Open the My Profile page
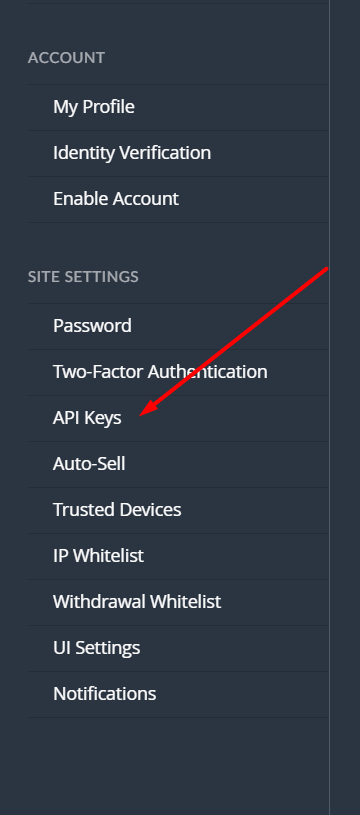 pyautogui.click(x=178, y=107)
